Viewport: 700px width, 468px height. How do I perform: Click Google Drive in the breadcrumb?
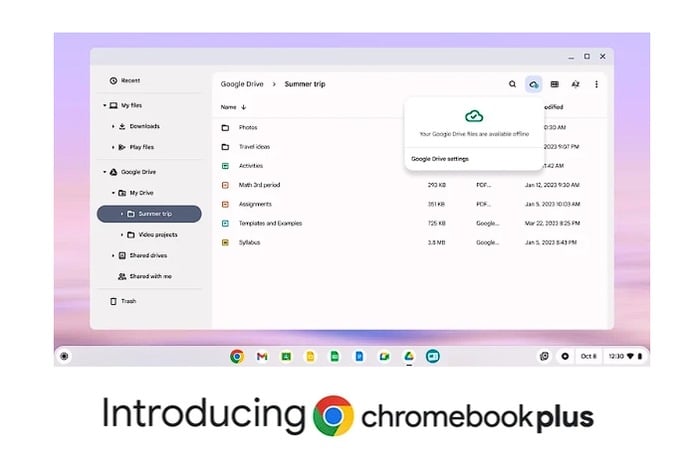(242, 84)
